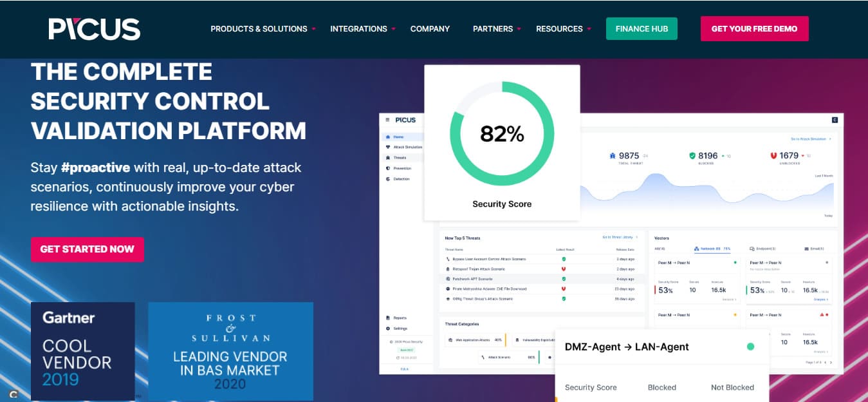Select the Detection sidebar icon
Screen dimensions: 868x402
coord(387,179)
